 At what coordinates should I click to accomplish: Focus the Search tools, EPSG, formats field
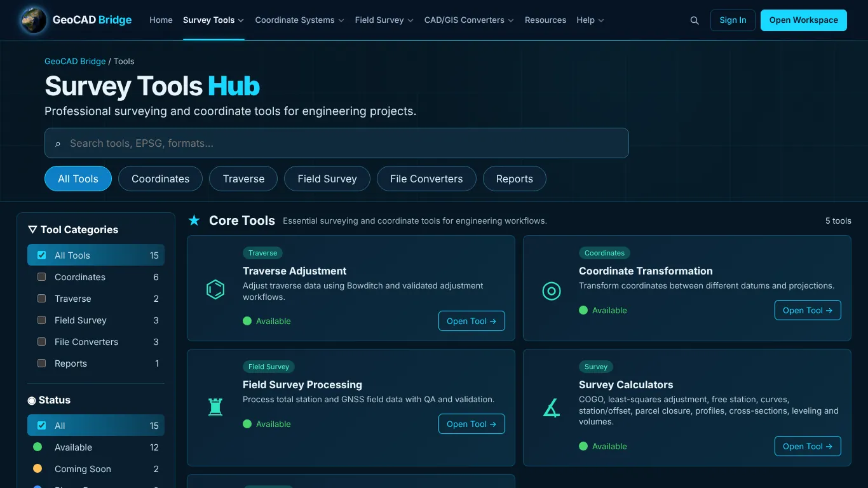[x=337, y=143]
